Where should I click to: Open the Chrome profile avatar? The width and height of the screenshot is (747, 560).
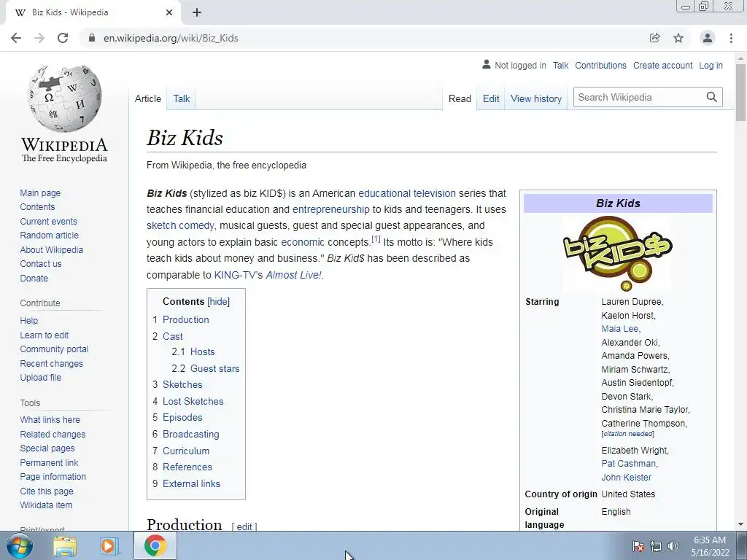coord(708,38)
